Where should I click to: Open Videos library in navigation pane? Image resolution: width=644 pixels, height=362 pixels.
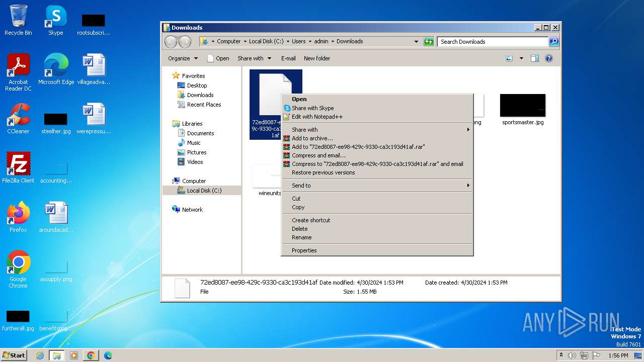click(x=195, y=162)
